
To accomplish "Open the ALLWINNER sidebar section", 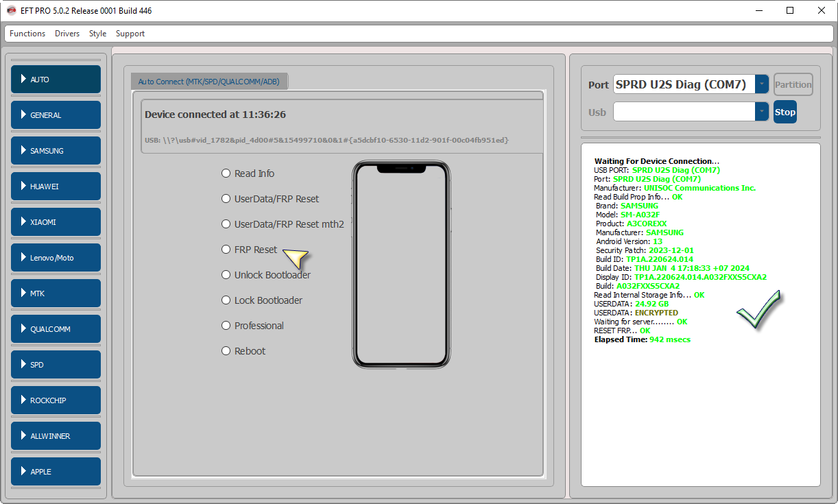I will tap(56, 436).
